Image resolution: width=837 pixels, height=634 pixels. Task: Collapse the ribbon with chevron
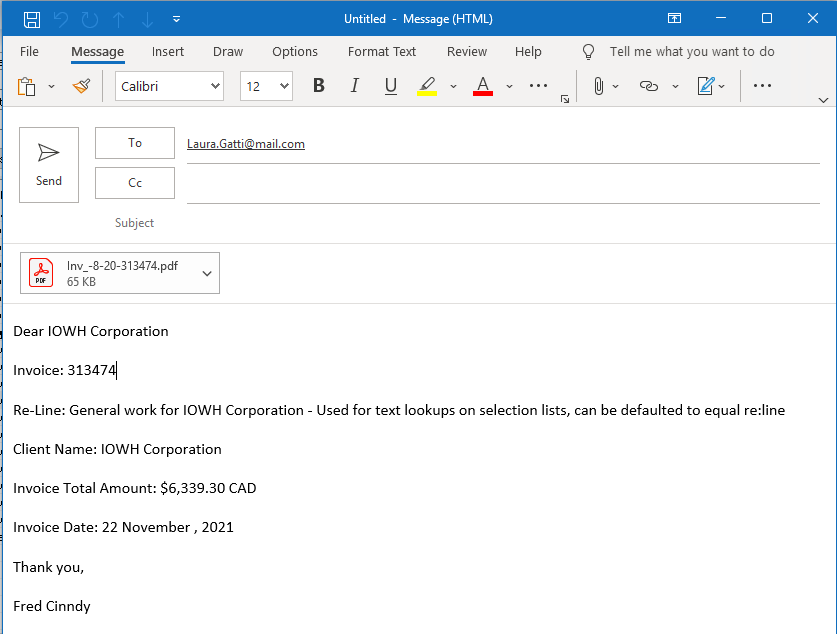click(823, 100)
